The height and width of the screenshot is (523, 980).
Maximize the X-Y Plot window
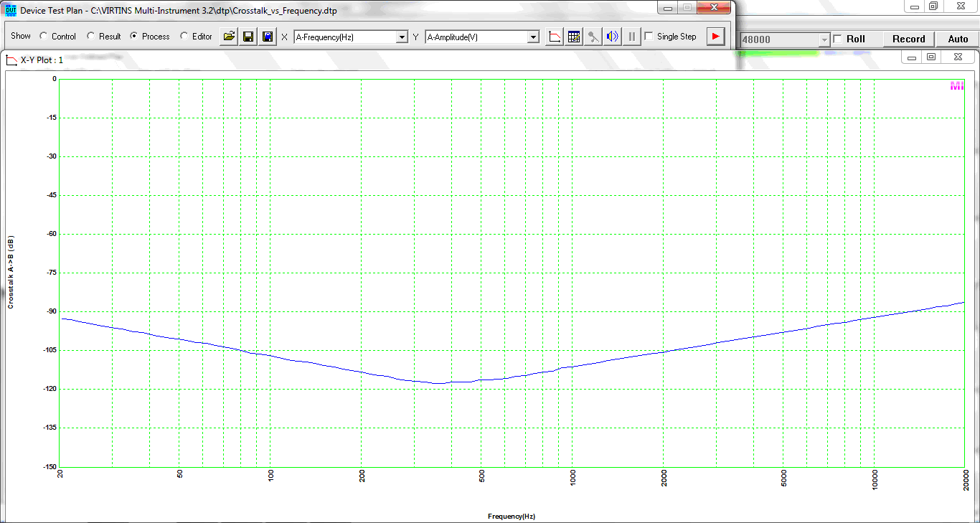[x=930, y=57]
